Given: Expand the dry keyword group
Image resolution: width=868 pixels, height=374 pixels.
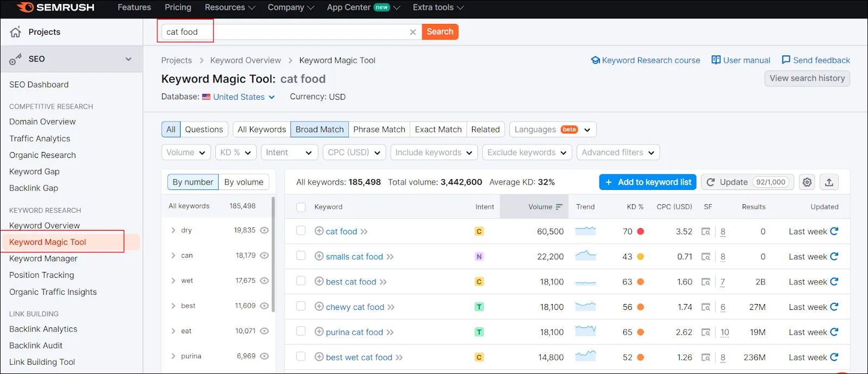Looking at the screenshot, I should tap(173, 230).
